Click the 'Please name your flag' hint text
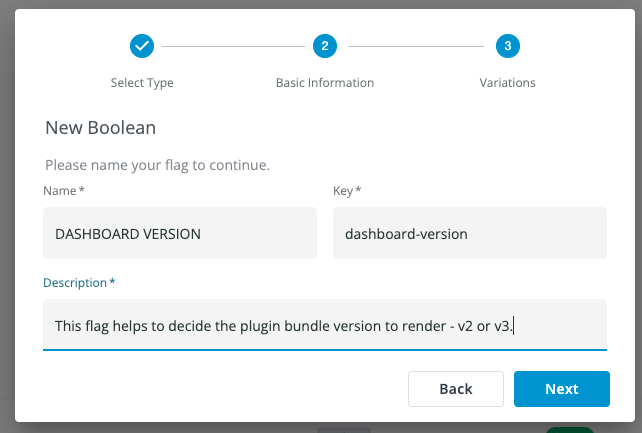 pyautogui.click(x=157, y=164)
